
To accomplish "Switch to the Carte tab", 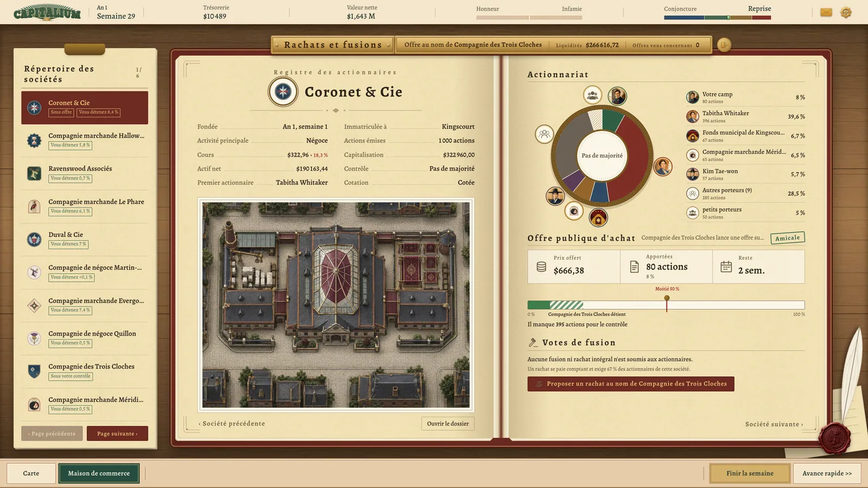I will coord(31,473).
